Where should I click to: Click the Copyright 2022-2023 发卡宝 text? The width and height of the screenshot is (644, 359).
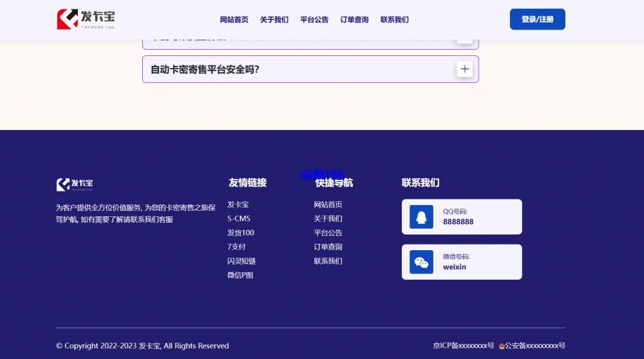142,346
